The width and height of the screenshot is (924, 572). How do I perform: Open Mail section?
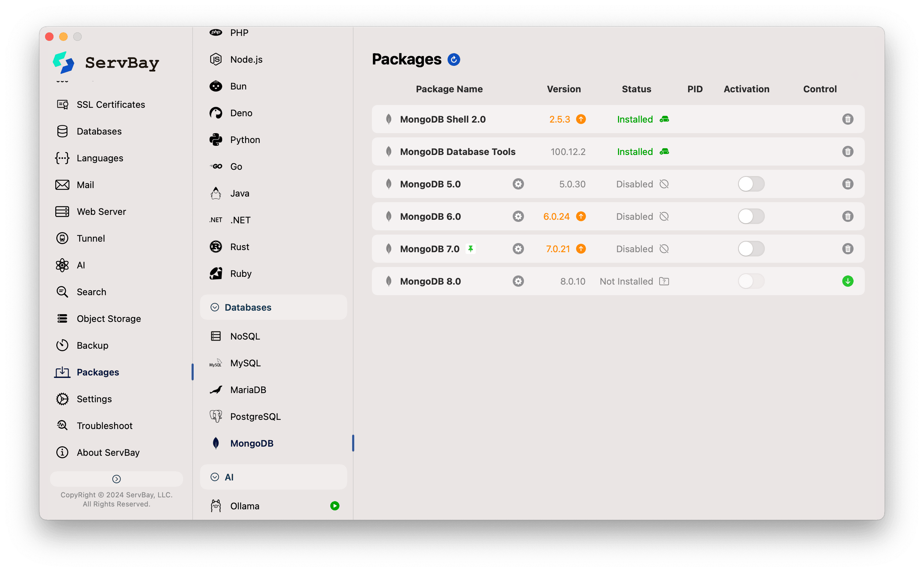point(75,185)
